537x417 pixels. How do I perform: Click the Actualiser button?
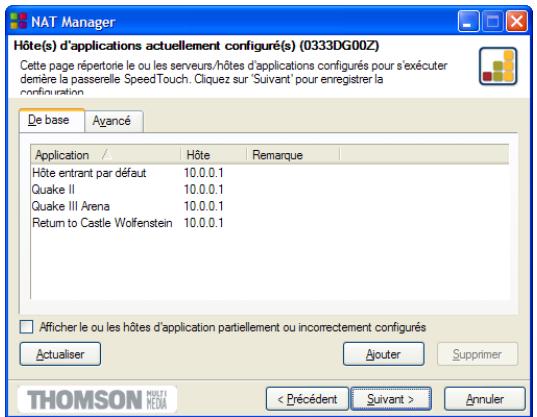60,354
